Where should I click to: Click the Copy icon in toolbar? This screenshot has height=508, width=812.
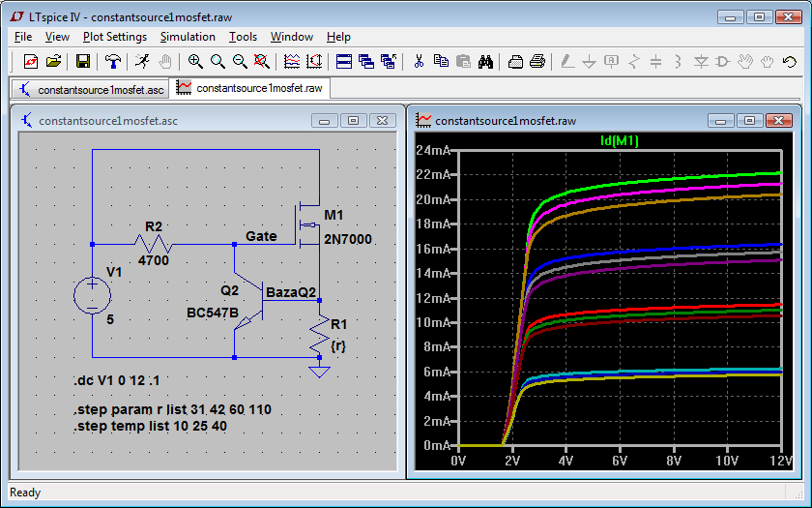[441, 62]
